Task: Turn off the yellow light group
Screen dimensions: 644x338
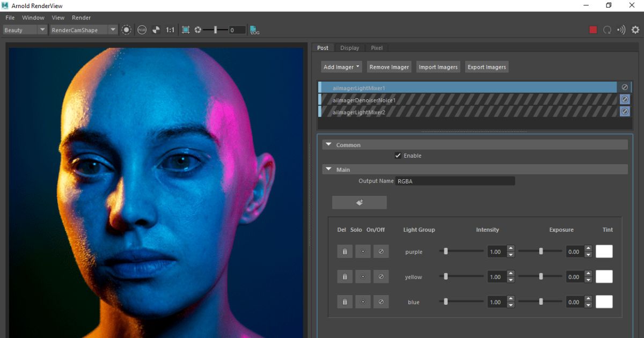Action: [381, 277]
